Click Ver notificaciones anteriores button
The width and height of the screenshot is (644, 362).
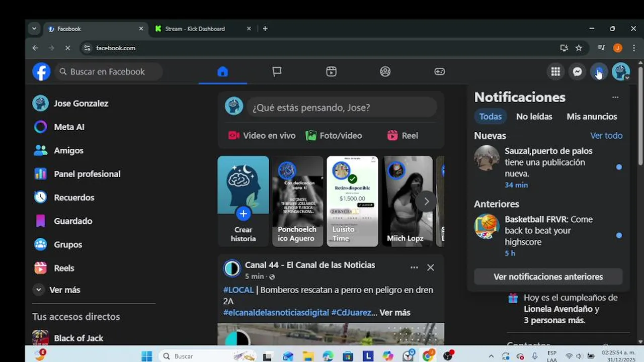click(548, 277)
